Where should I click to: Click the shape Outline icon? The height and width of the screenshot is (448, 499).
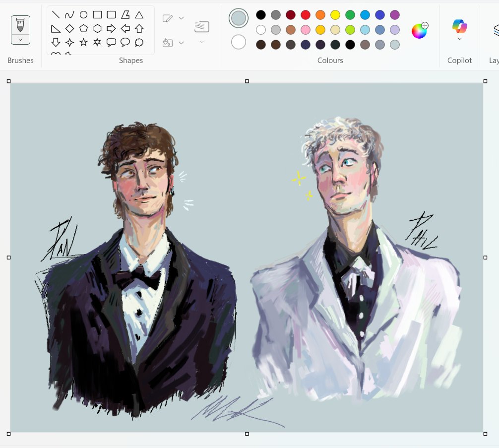167,18
